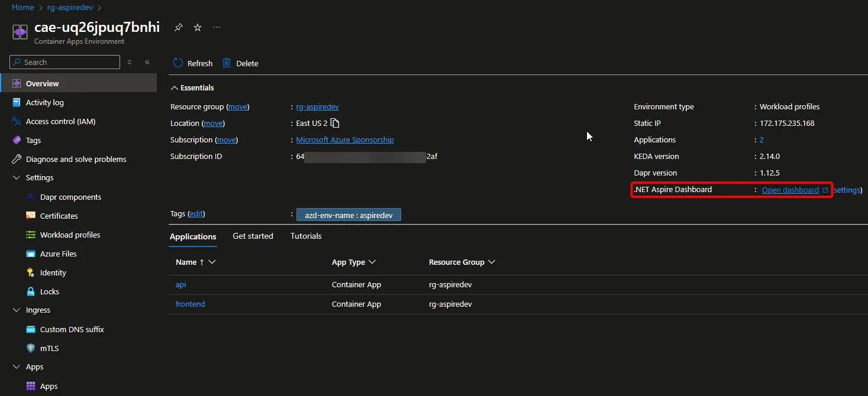
Task: Click the Azure Files icon
Action: pos(31,254)
